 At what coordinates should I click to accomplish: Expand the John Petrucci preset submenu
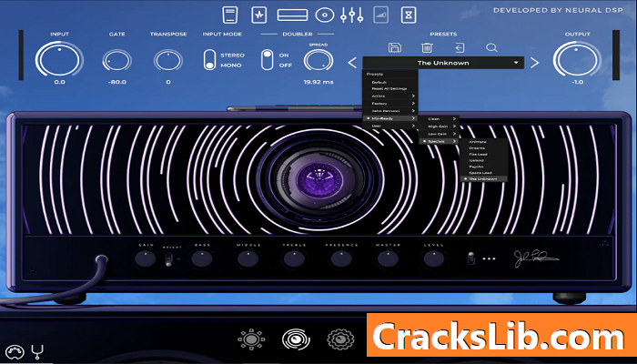[x=390, y=111]
